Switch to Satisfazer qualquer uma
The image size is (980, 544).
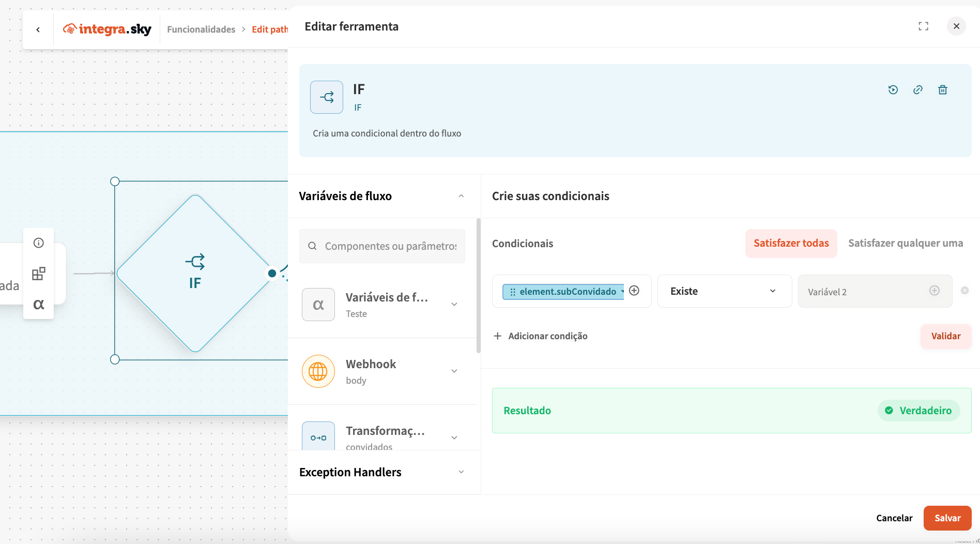point(905,243)
